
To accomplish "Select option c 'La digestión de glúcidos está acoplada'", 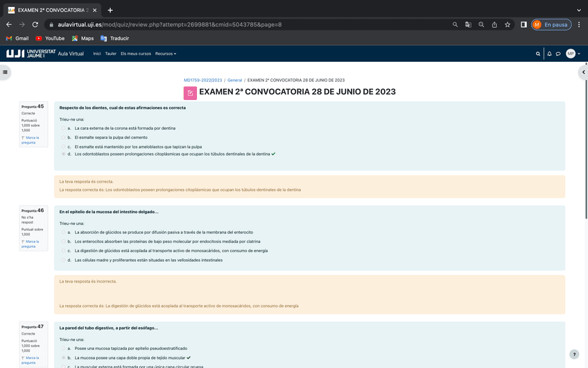I will pyautogui.click(x=63, y=251).
